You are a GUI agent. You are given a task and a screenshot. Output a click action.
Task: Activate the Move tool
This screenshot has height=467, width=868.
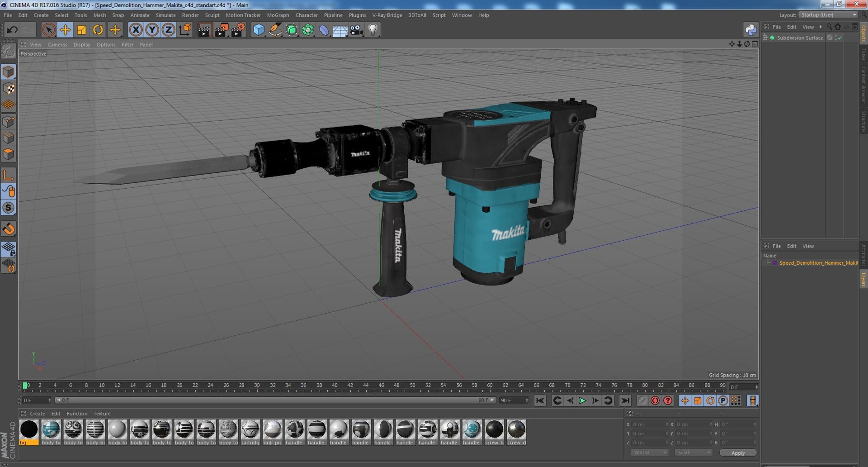(x=65, y=30)
